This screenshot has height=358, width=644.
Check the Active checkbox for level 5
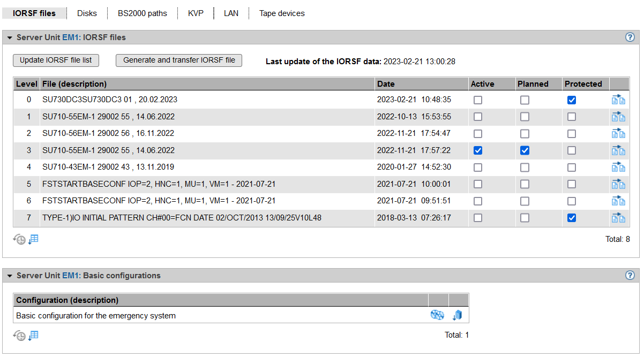478,184
